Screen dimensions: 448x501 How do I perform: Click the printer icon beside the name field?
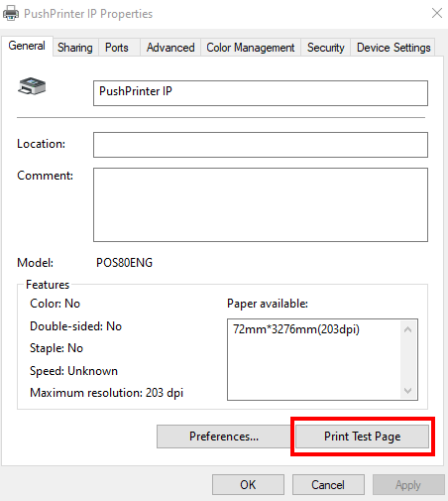(32, 86)
